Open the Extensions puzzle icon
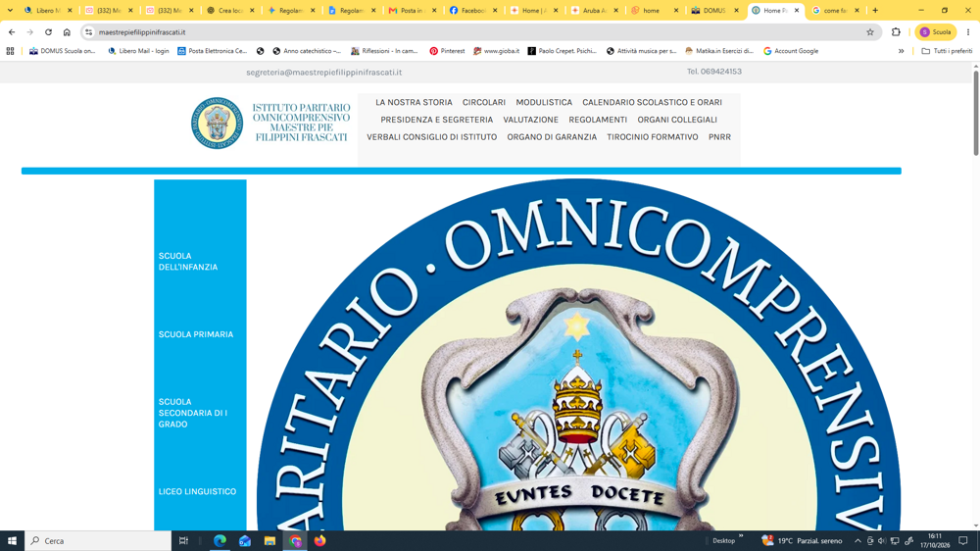 pos(896,32)
